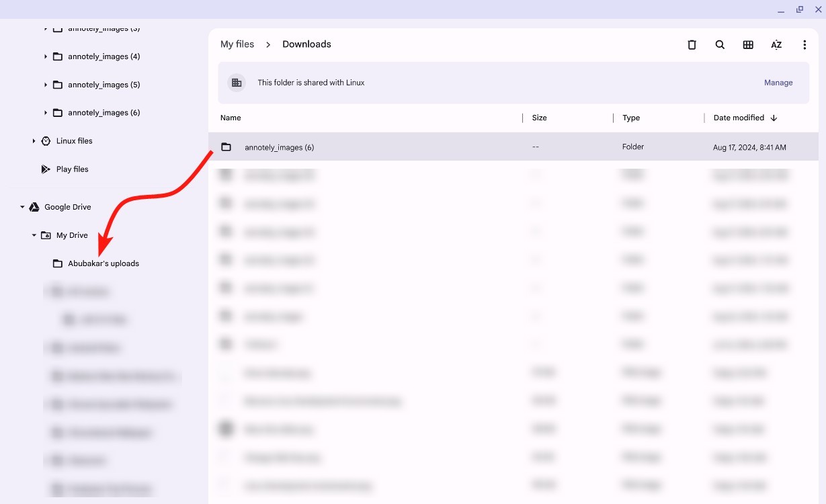Go to My files breadcrumb

click(x=237, y=44)
